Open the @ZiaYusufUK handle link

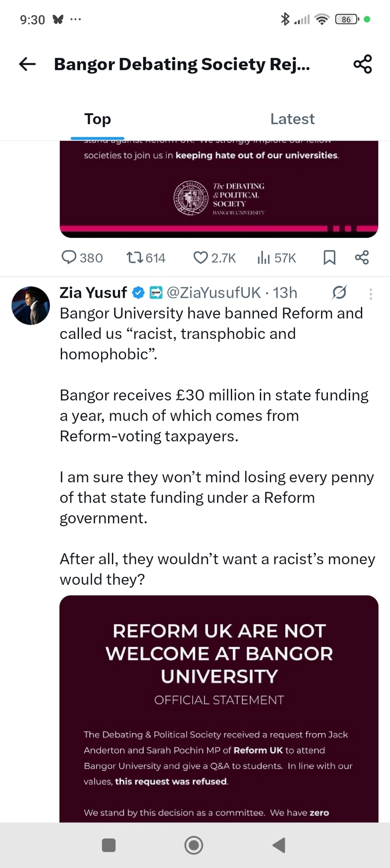coord(214,293)
